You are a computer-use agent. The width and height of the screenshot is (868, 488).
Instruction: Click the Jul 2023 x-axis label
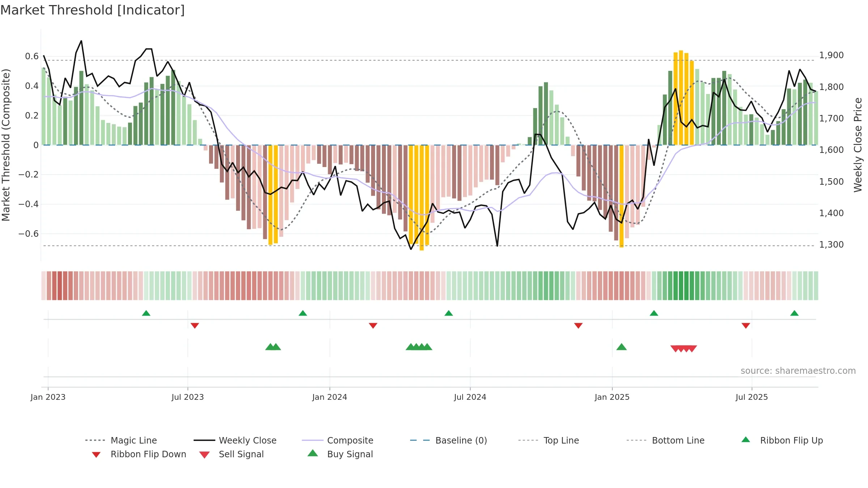(188, 397)
